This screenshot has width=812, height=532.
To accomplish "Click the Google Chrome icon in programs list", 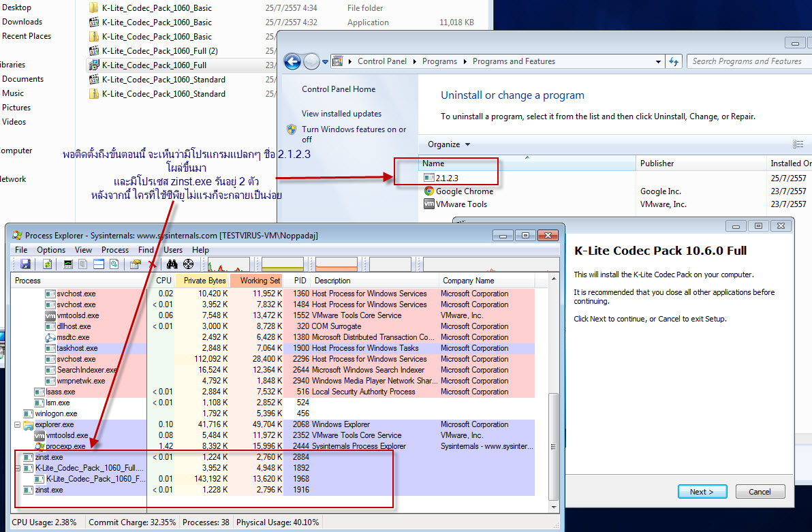I will (429, 191).
